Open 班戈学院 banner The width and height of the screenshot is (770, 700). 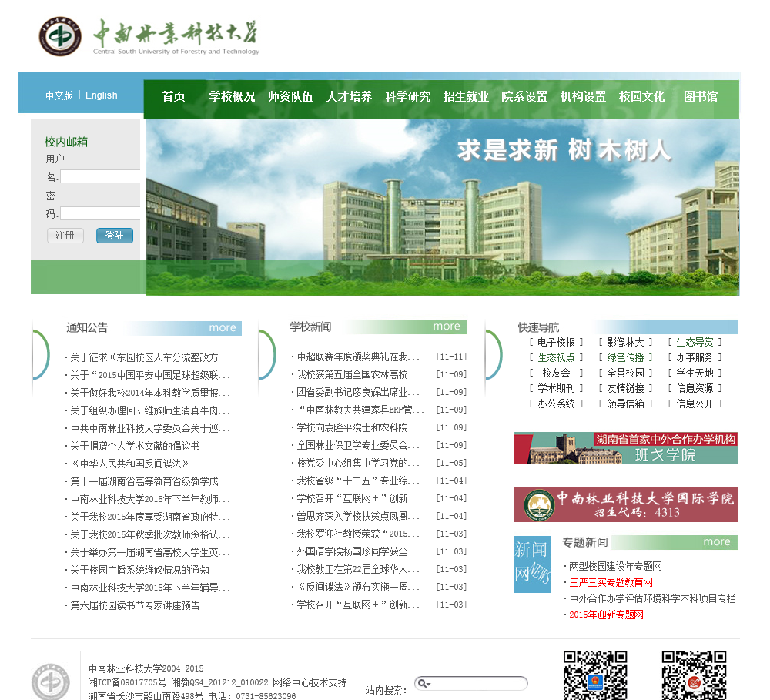click(625, 447)
